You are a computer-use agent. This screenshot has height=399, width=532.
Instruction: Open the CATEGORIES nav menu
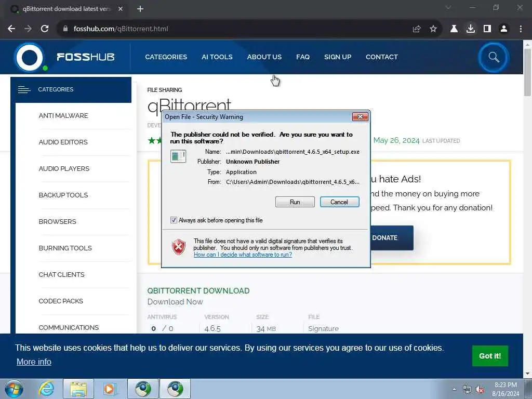[x=166, y=57]
